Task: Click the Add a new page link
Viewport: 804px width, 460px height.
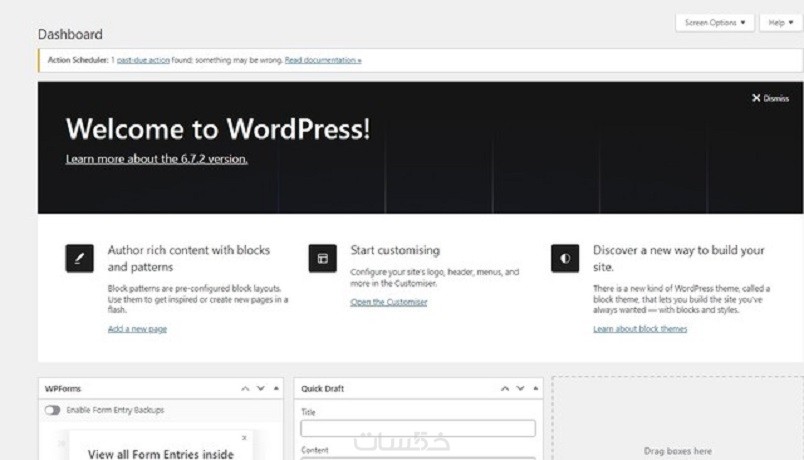Action: tap(137, 329)
